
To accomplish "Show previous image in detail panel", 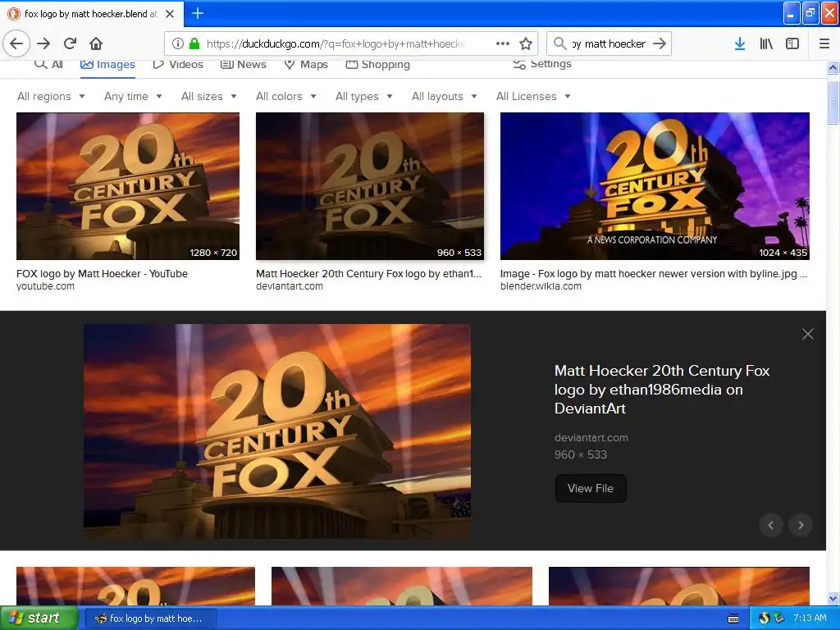I will [771, 525].
